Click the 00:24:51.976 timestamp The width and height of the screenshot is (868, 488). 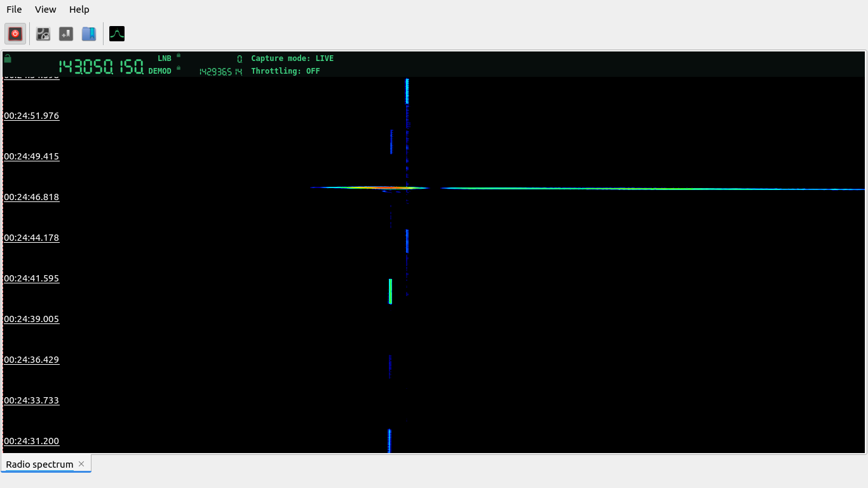click(31, 116)
